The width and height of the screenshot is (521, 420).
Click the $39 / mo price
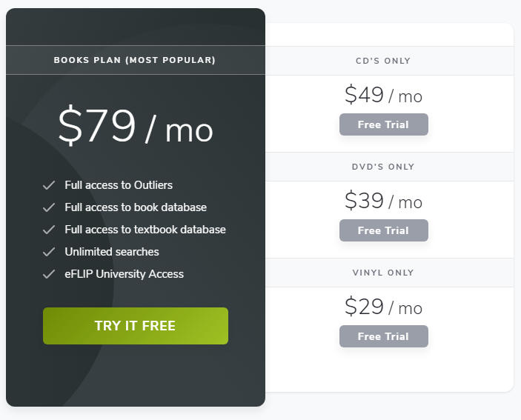pyautogui.click(x=383, y=201)
